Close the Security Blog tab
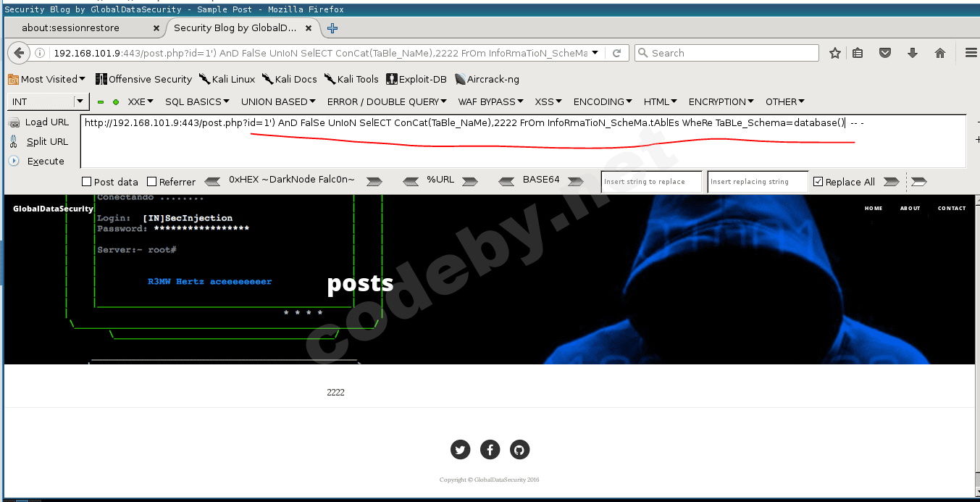Image resolution: width=980 pixels, height=502 pixels. click(309, 28)
